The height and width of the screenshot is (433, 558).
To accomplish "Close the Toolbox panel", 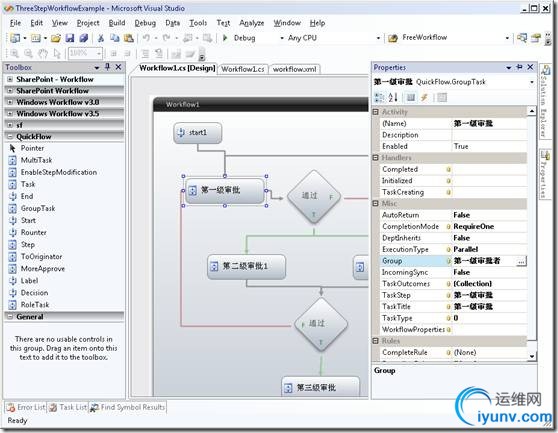I will tap(119, 67).
